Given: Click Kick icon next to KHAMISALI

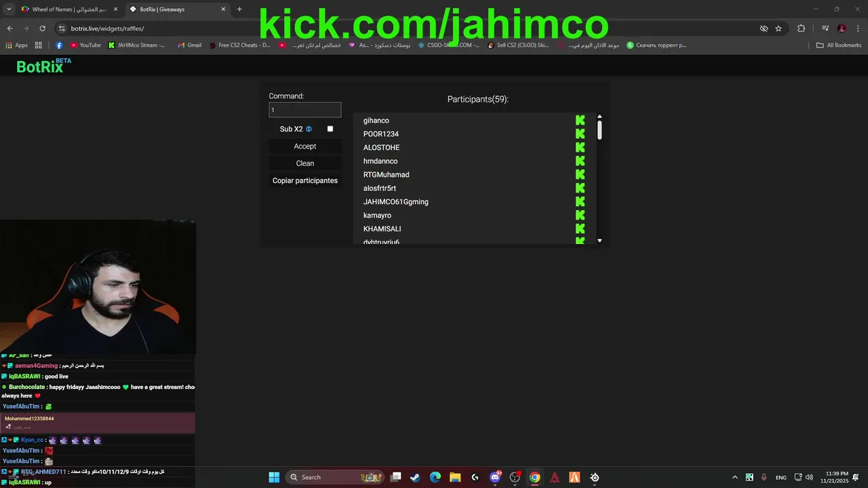Looking at the screenshot, I should pos(580,228).
